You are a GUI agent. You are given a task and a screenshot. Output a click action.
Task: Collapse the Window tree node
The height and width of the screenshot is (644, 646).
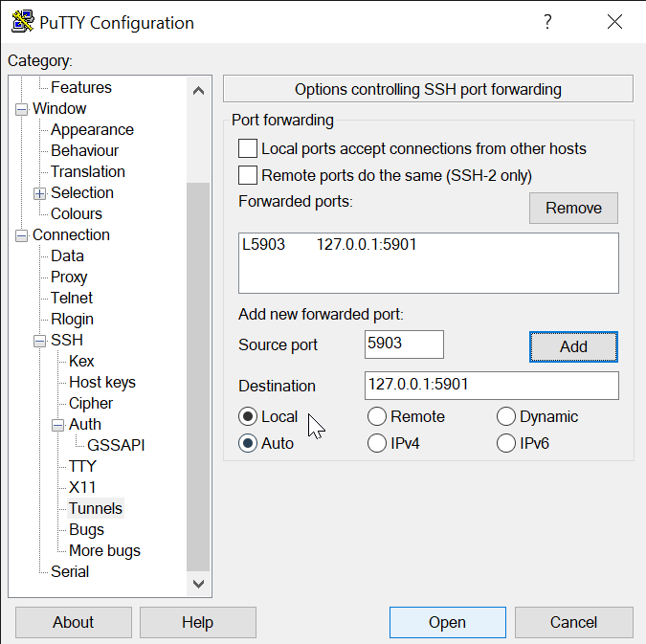tap(21, 110)
